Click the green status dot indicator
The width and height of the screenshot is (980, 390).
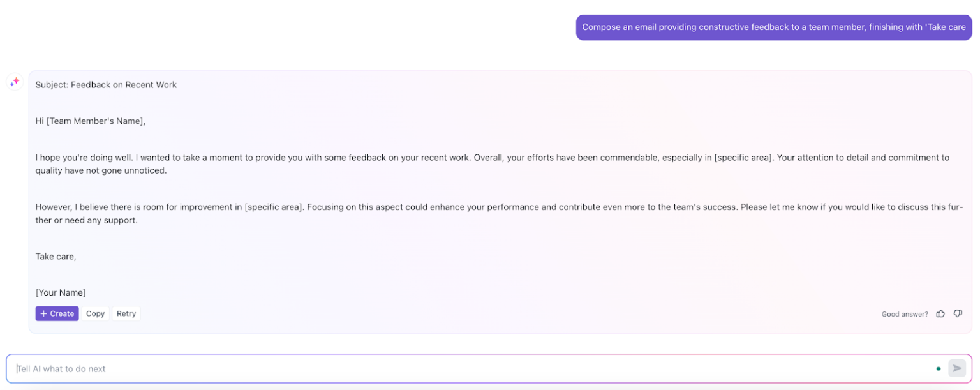point(939,368)
